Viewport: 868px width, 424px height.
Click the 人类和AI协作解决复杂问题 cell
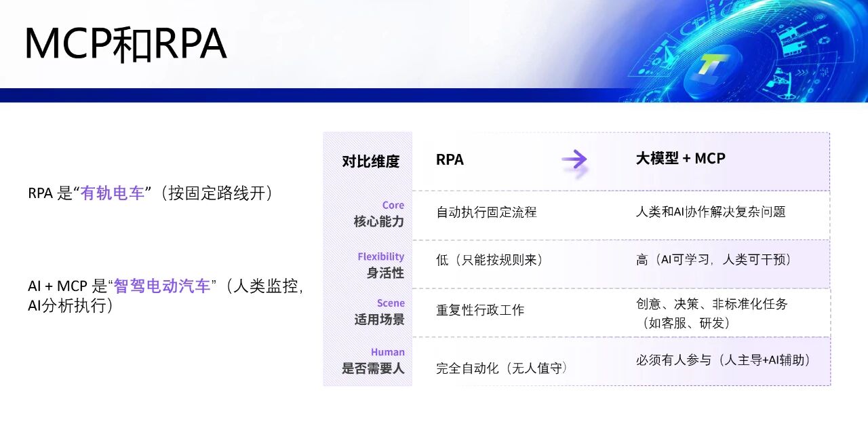711,212
